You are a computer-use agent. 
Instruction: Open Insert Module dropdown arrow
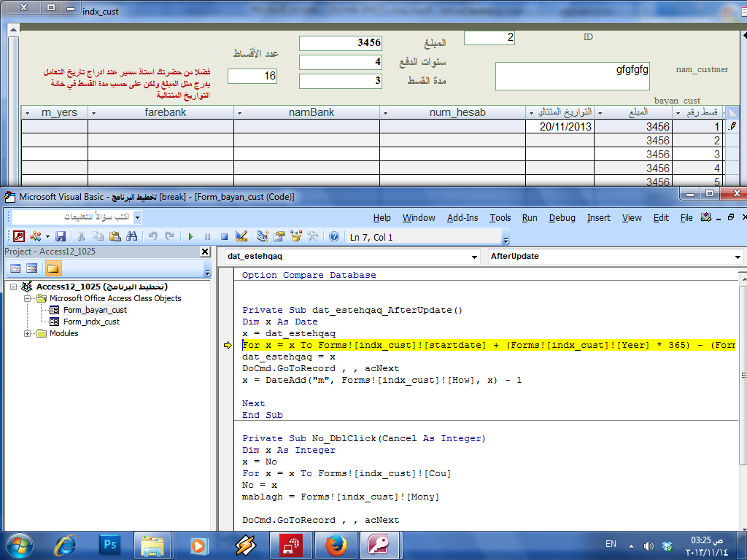[x=47, y=237]
